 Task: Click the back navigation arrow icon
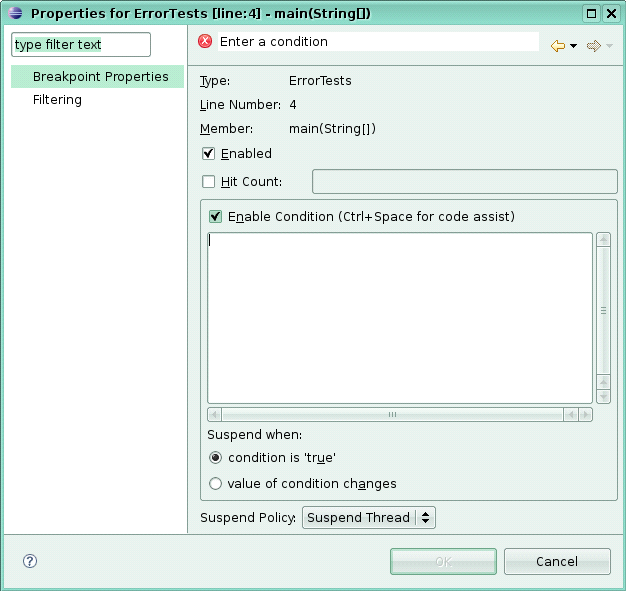point(558,46)
